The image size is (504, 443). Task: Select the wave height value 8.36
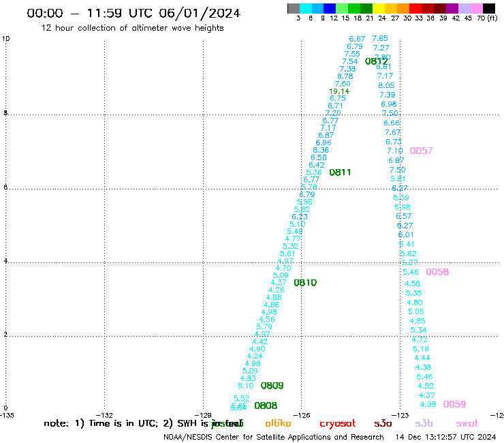[x=321, y=150]
